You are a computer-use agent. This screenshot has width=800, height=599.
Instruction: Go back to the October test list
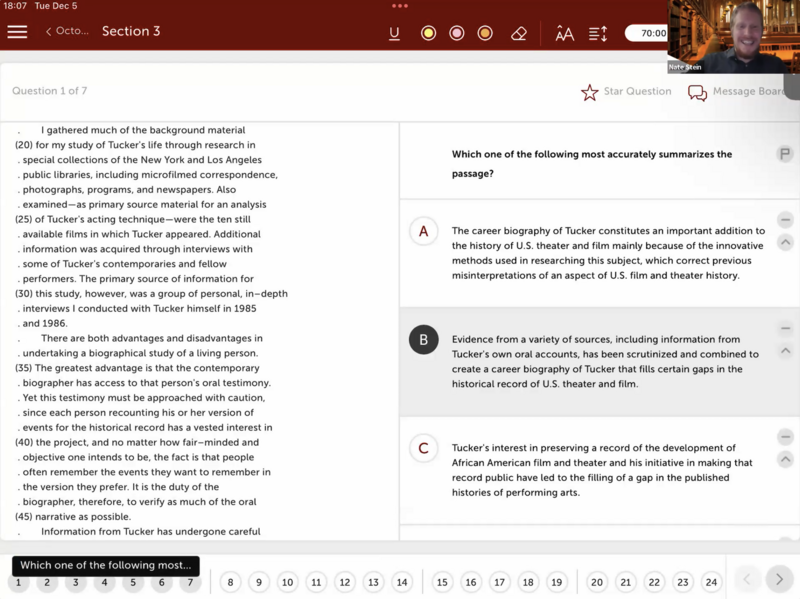(66, 32)
